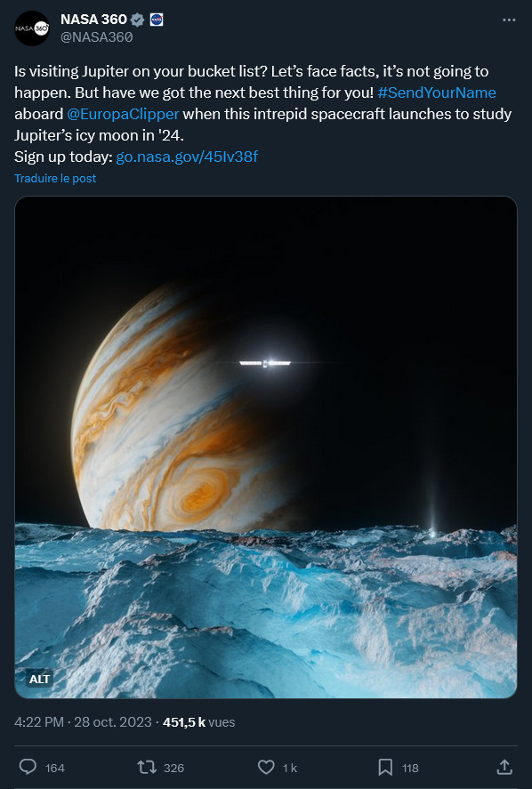Click the NASA 360 display name
The height and width of the screenshot is (789, 532).
[93, 19]
